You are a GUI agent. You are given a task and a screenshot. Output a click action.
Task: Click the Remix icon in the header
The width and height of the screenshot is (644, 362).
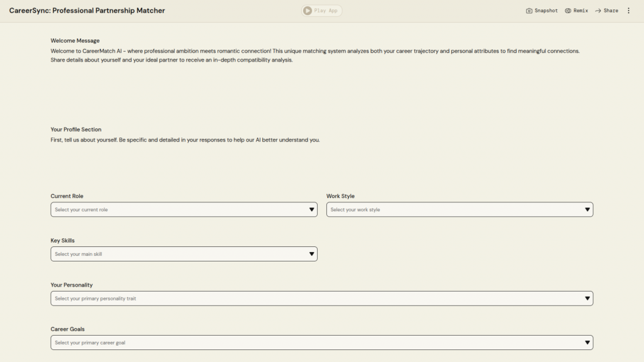point(568,11)
